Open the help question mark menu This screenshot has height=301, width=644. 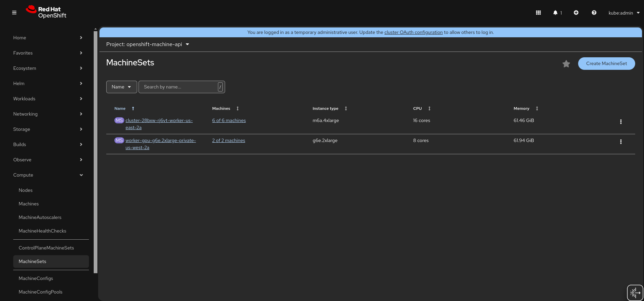(x=594, y=13)
